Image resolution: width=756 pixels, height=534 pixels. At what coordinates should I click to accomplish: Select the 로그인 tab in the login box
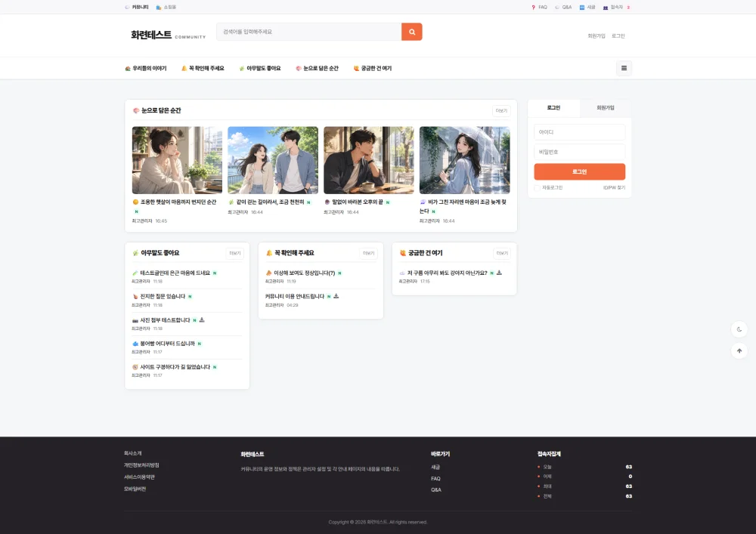point(554,108)
